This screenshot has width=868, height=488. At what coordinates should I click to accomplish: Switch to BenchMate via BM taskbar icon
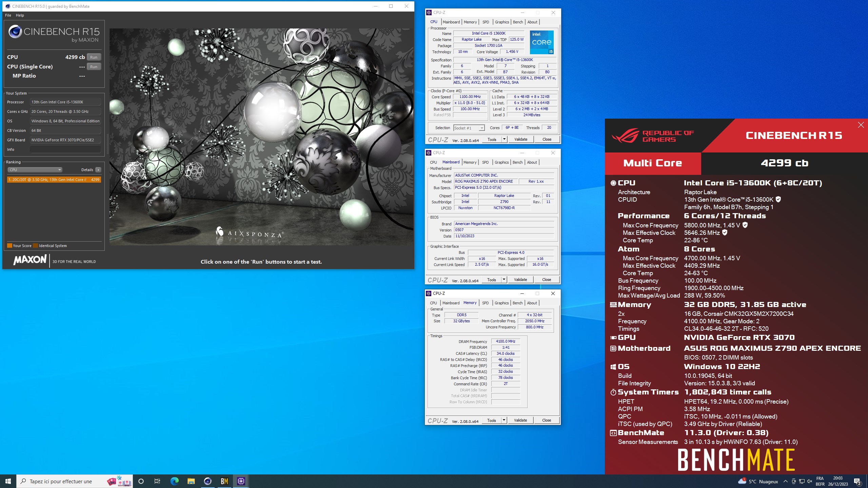coord(224,481)
